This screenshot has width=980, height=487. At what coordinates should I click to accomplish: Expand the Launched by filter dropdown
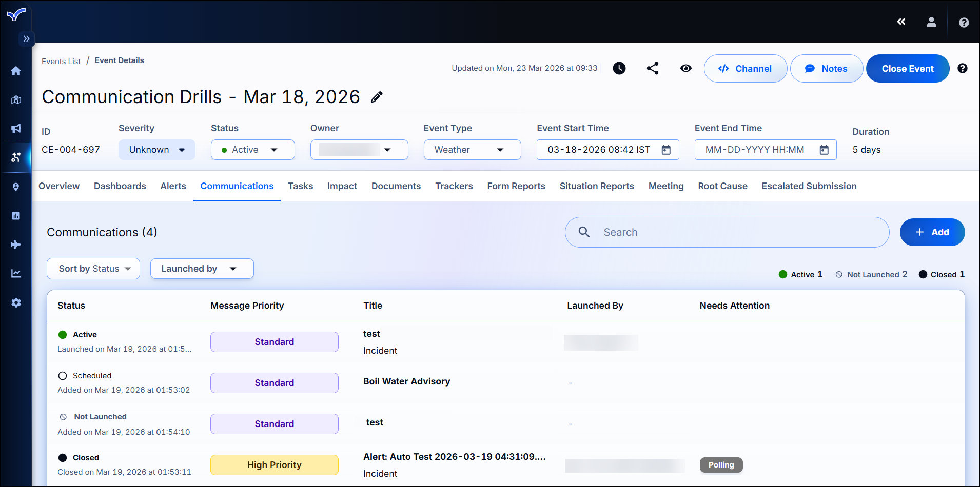pos(202,269)
